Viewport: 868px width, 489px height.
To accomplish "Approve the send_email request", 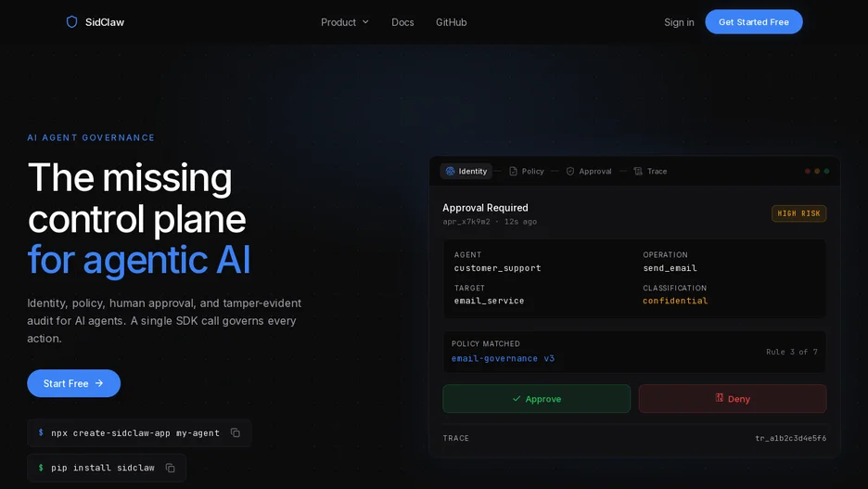I will pos(536,399).
